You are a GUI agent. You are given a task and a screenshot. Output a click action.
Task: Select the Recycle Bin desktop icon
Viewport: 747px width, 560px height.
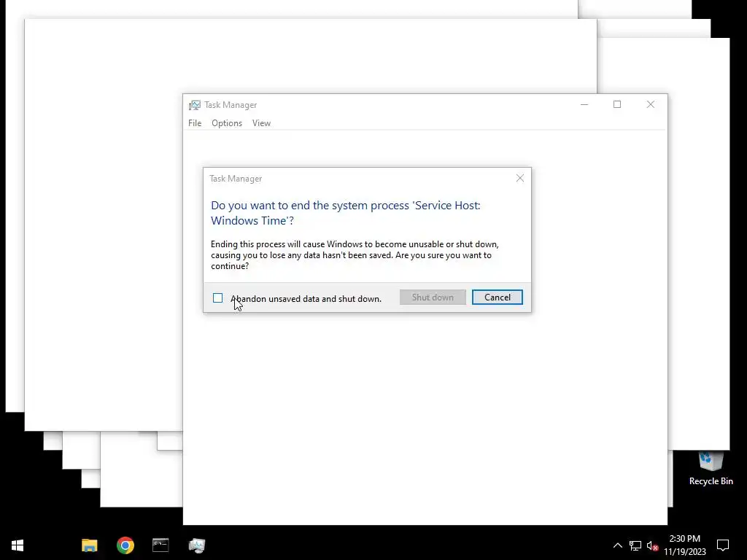pos(711,470)
